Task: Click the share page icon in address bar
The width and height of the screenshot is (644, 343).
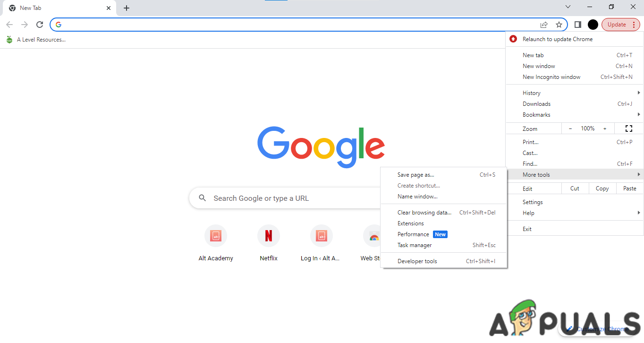Action: pyautogui.click(x=544, y=25)
